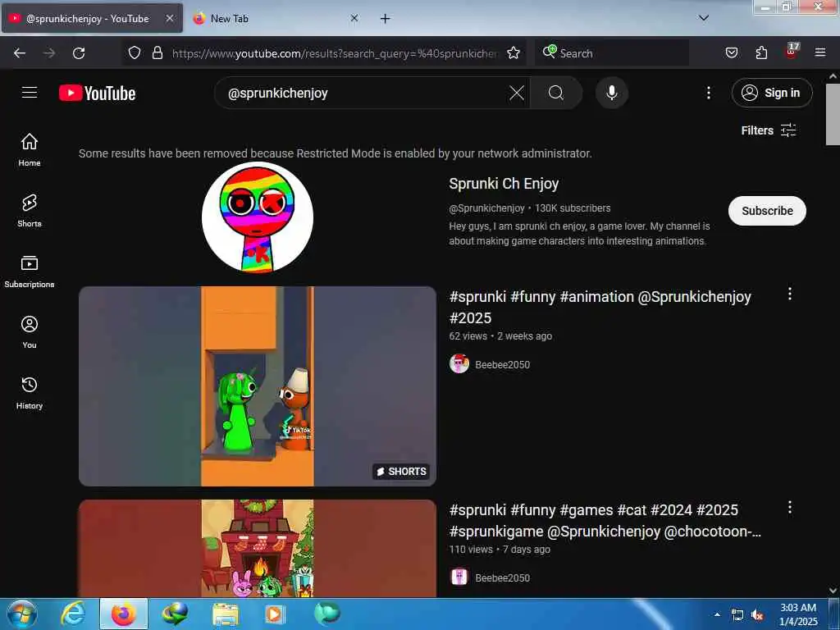List all tabs dropdown arrow
The width and height of the screenshot is (840, 630).
(x=704, y=18)
